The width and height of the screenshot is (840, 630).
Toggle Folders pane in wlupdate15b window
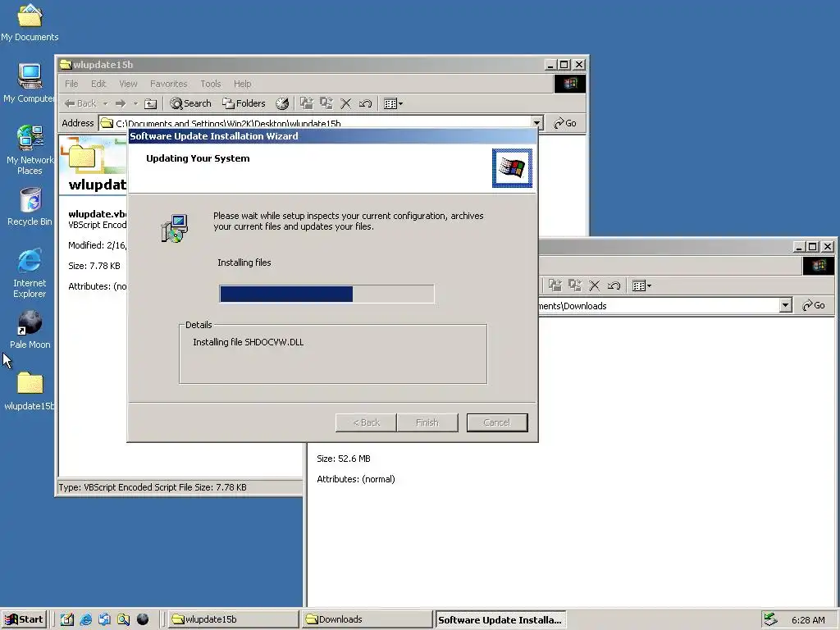(x=244, y=103)
